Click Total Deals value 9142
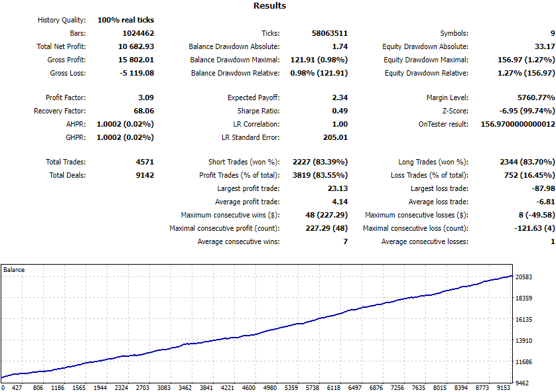Screen dimensions: 556x392 click(145, 175)
